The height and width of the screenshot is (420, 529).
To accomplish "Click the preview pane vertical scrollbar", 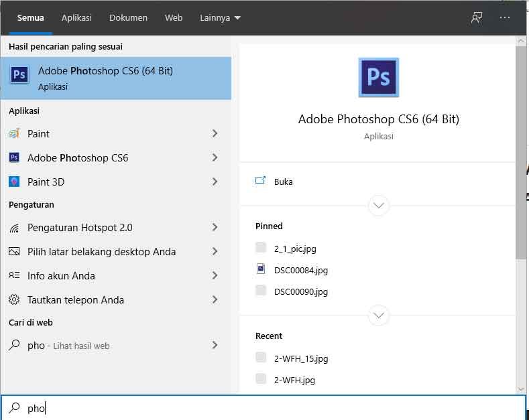I will tap(521, 201).
